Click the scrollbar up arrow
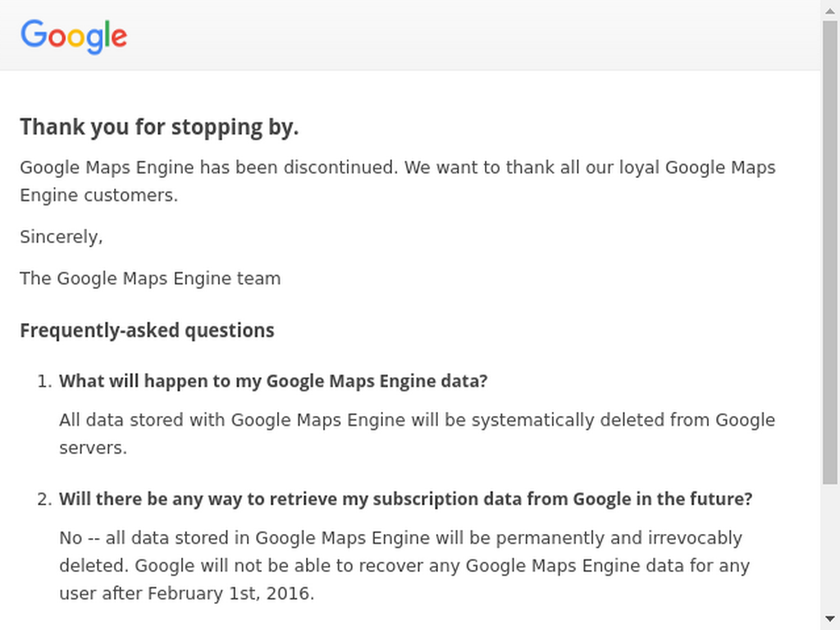Viewport: 840px width, 630px height. click(830, 11)
